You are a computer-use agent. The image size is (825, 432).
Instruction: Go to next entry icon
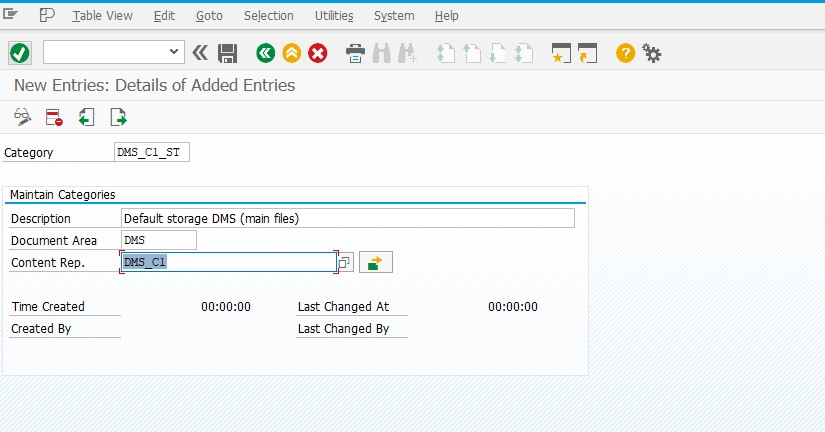pos(118,117)
